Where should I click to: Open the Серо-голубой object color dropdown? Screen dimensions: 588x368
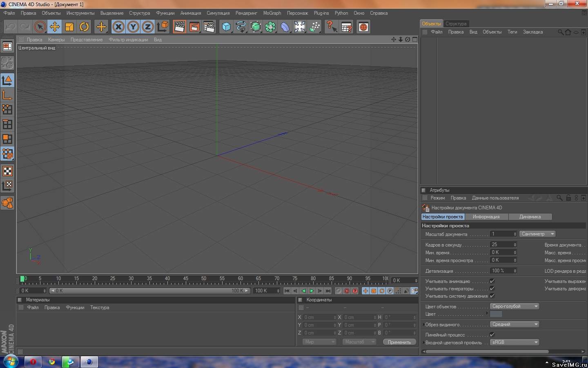(x=514, y=306)
